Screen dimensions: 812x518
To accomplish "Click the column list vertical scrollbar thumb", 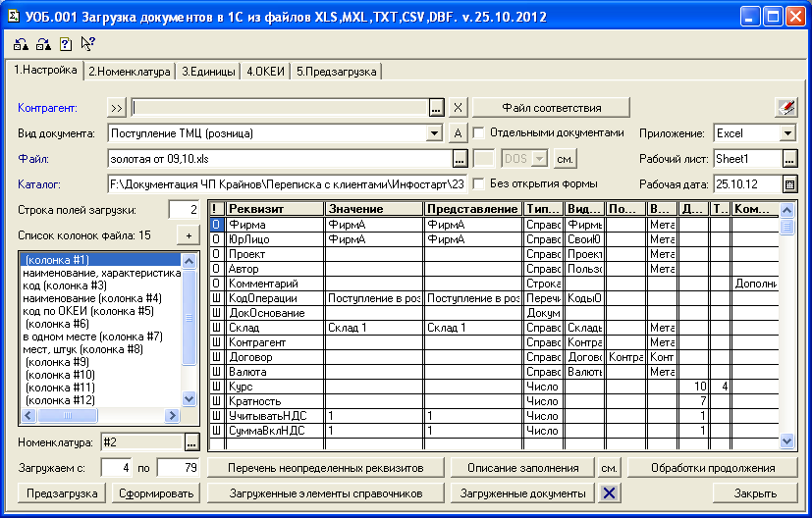I will point(189,317).
